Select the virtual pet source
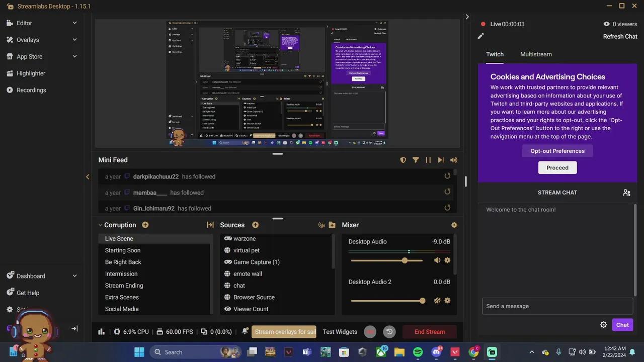 pyautogui.click(x=276, y=250)
